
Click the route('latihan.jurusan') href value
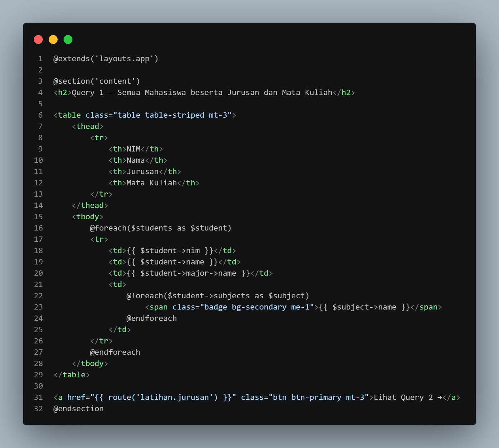point(163,397)
